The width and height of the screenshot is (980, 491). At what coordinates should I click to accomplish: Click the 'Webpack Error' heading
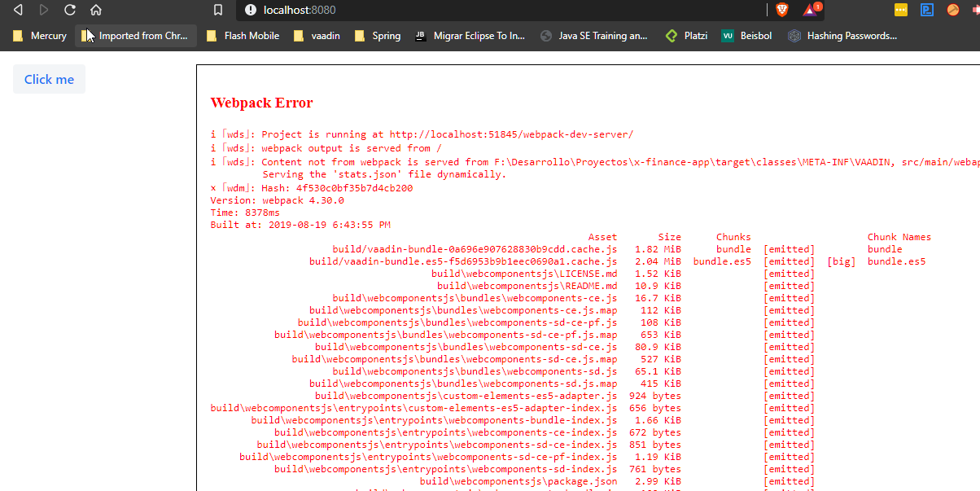tap(261, 103)
